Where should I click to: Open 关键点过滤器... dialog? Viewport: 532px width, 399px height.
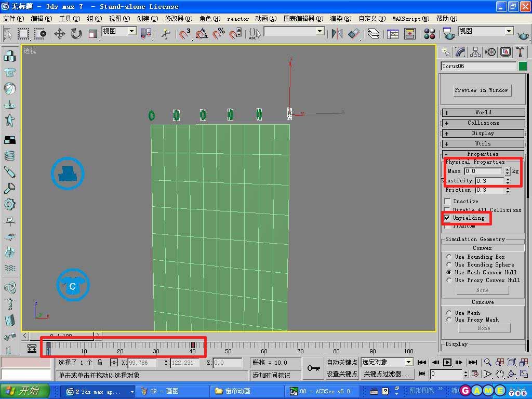click(387, 374)
